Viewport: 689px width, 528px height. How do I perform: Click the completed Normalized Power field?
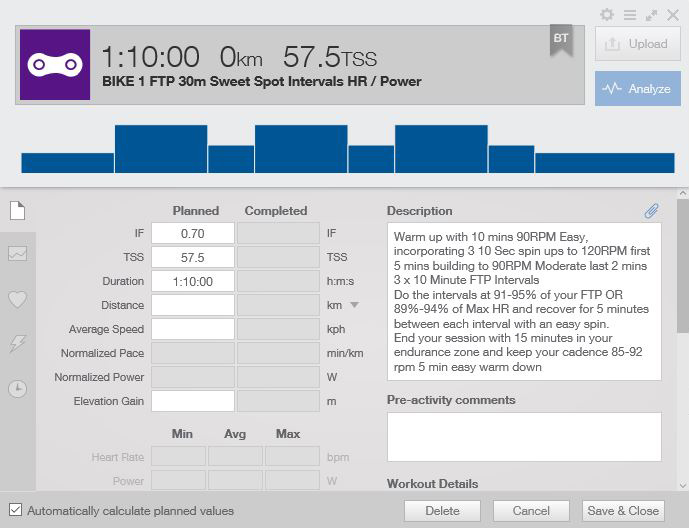(278, 377)
